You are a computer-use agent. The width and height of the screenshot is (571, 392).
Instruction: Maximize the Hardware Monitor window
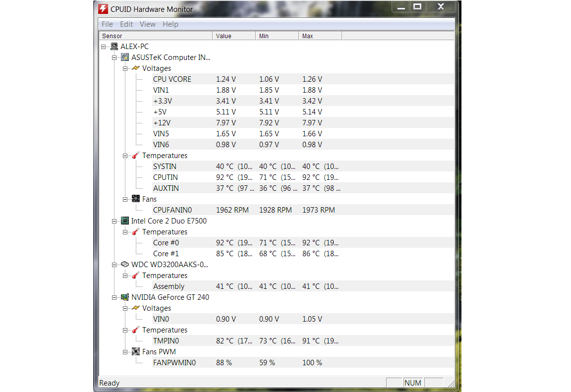418,6
